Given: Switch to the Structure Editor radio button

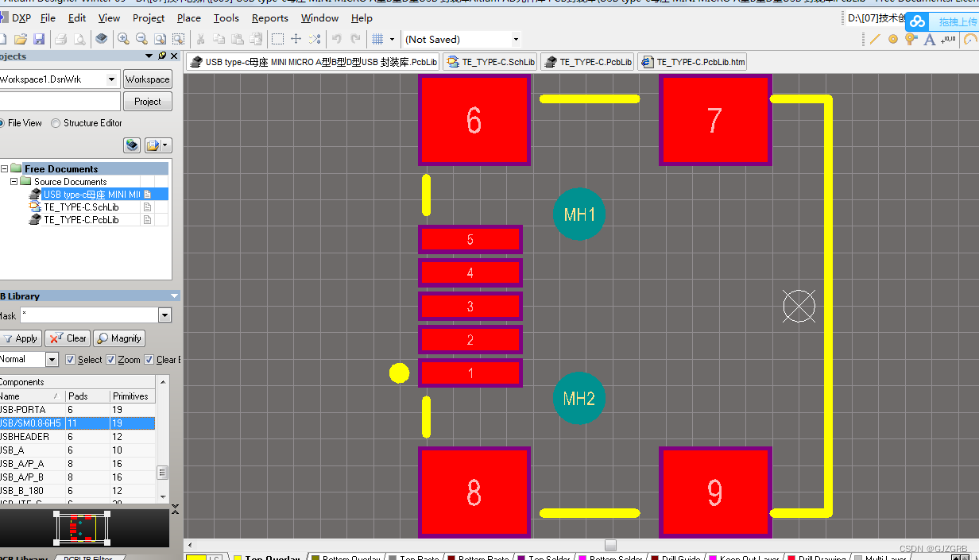Looking at the screenshot, I should click(54, 122).
